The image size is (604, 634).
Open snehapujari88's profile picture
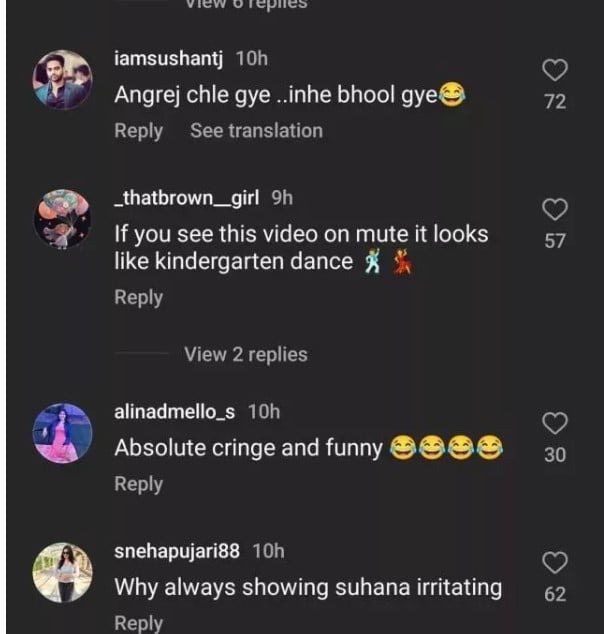pos(62,572)
